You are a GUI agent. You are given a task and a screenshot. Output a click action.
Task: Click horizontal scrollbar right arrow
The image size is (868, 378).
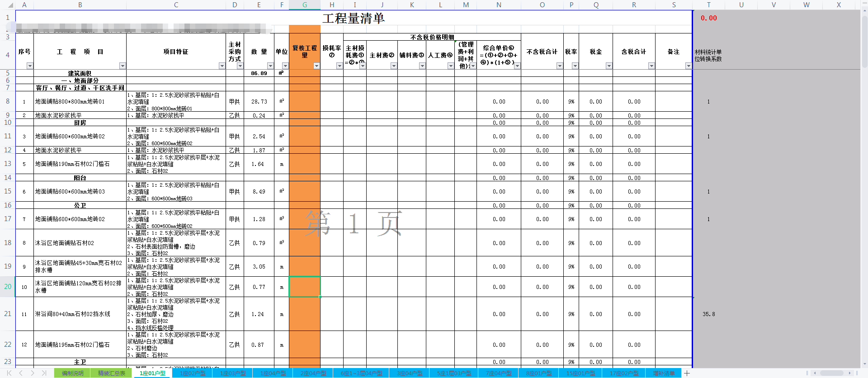[x=849, y=373]
